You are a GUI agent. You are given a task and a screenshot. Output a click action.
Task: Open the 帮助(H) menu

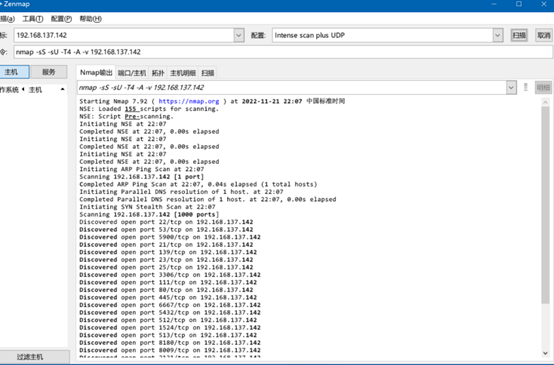90,19
